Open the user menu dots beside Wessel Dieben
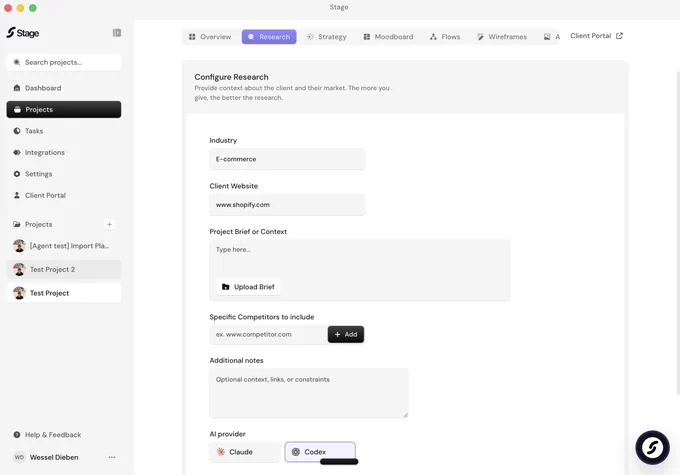The image size is (680, 475). click(112, 457)
